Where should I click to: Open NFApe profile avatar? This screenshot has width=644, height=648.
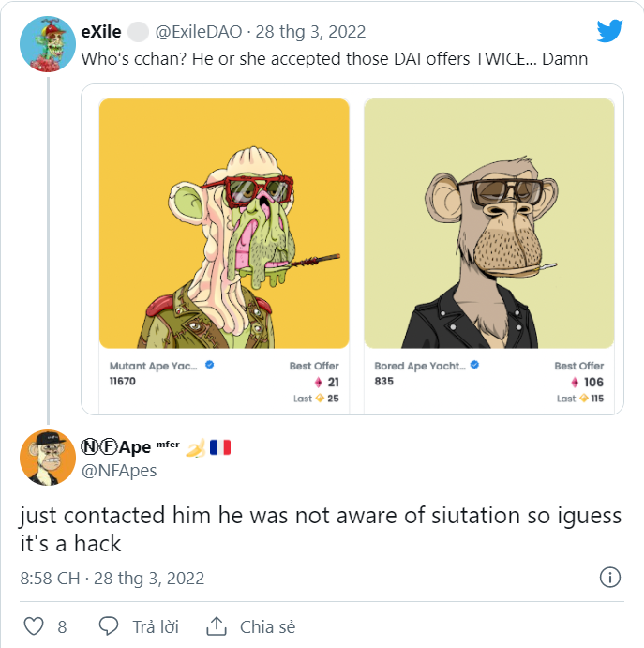point(47,458)
